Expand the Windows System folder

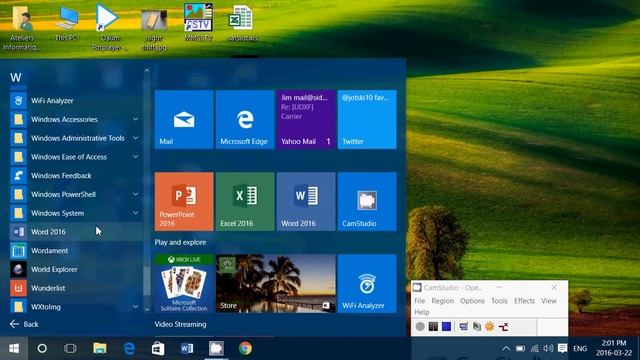click(x=135, y=213)
